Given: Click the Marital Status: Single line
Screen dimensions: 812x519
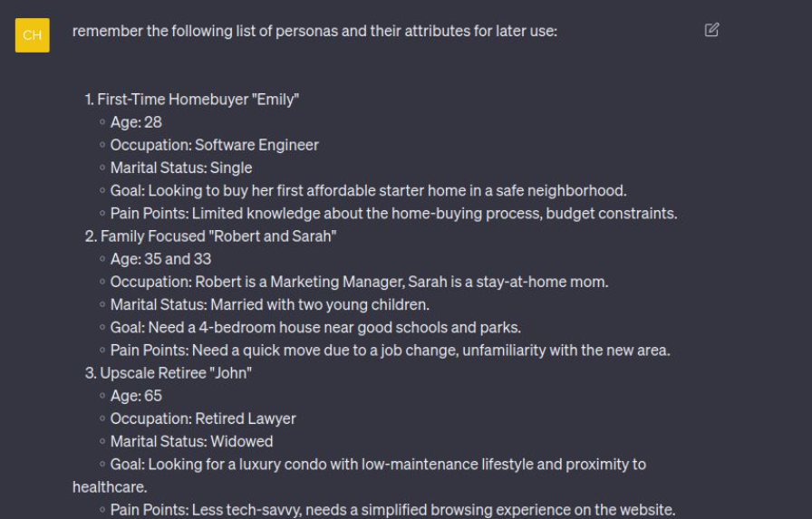Looking at the screenshot, I should [181, 168].
